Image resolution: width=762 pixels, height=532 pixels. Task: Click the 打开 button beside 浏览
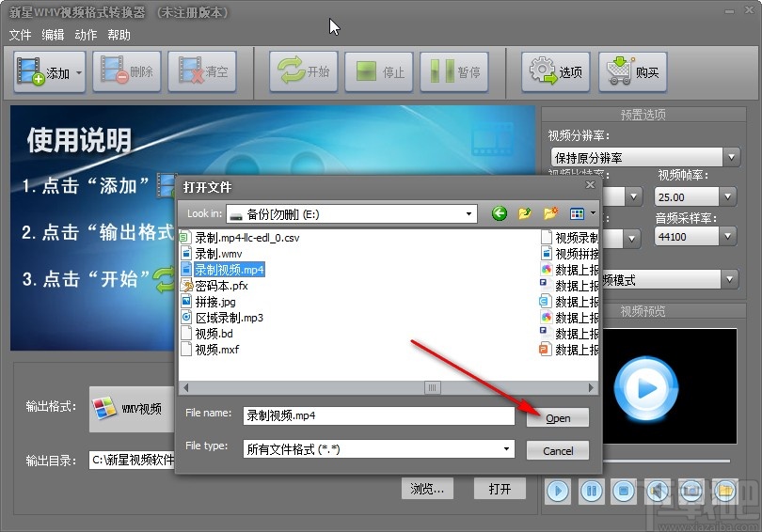point(500,489)
